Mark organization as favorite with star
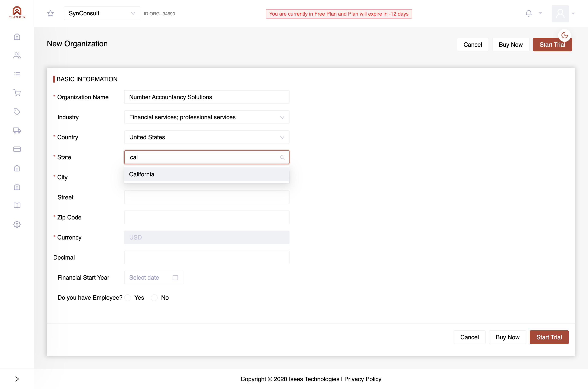This screenshot has height=389, width=588. click(50, 13)
